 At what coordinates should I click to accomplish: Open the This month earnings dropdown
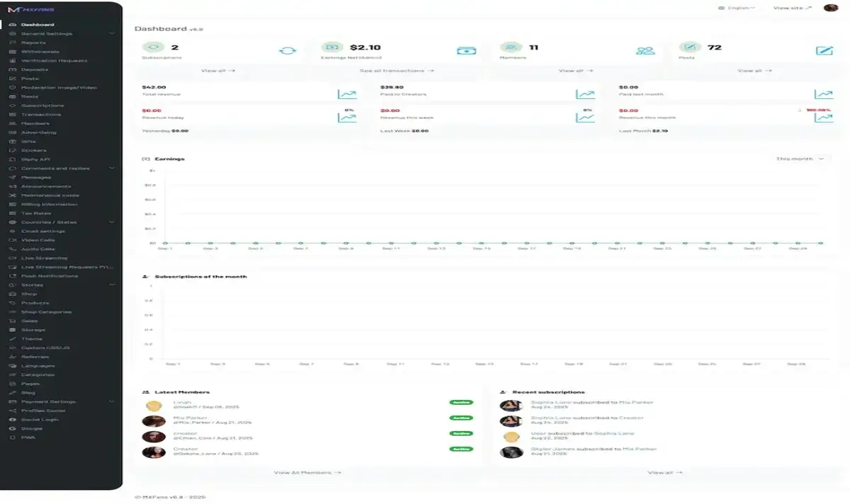coord(802,159)
